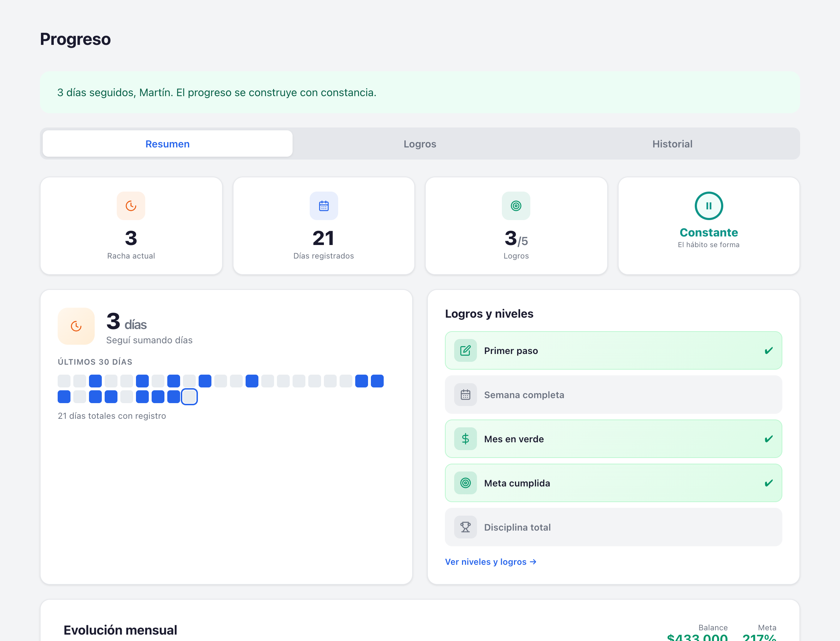Click the checkmark on Mes en verde achievement

point(768,438)
